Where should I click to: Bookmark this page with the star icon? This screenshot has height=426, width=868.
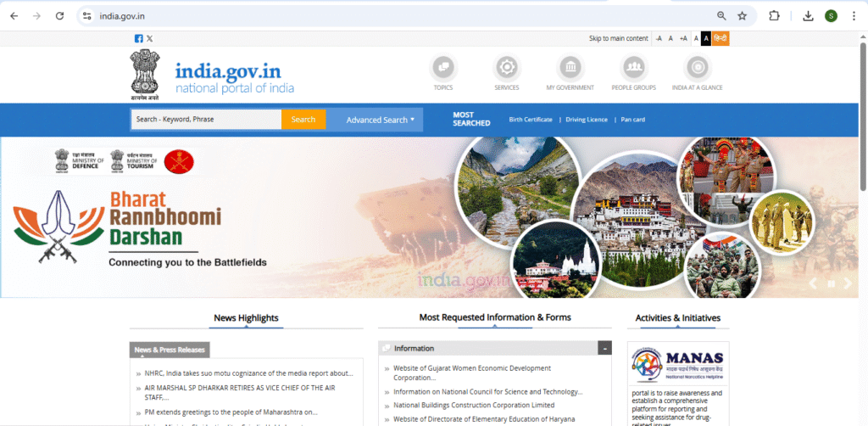tap(743, 16)
